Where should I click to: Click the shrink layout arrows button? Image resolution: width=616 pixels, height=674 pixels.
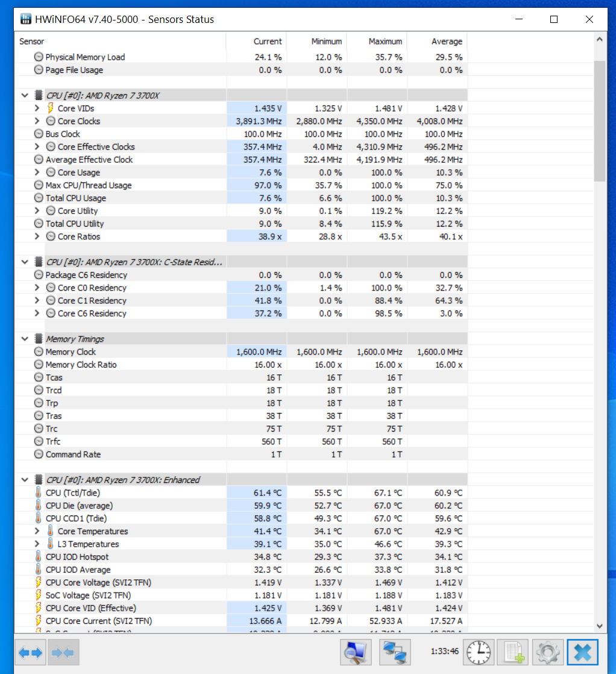(x=63, y=652)
